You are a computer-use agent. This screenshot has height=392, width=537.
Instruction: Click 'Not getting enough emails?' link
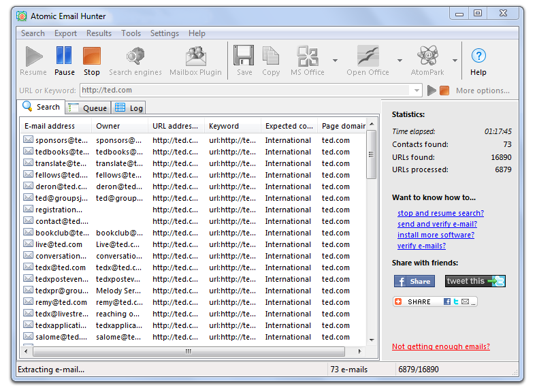tap(441, 346)
